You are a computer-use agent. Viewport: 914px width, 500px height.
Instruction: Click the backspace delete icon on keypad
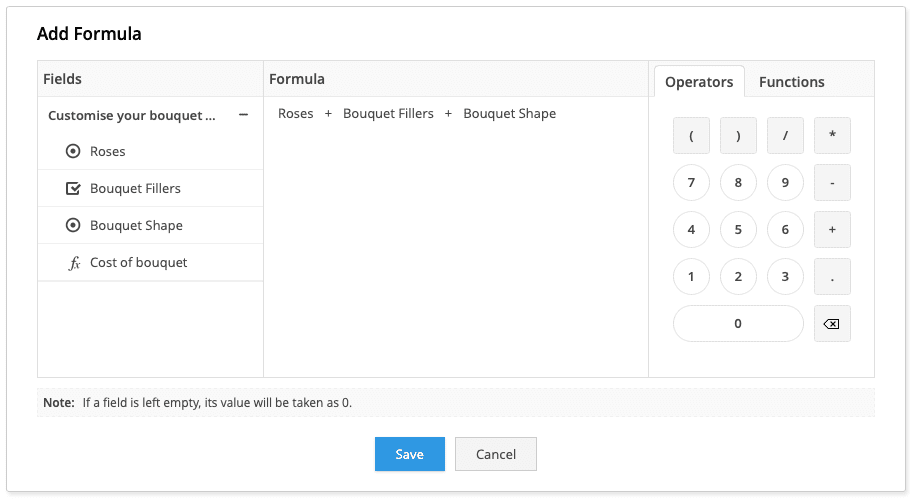(x=832, y=324)
